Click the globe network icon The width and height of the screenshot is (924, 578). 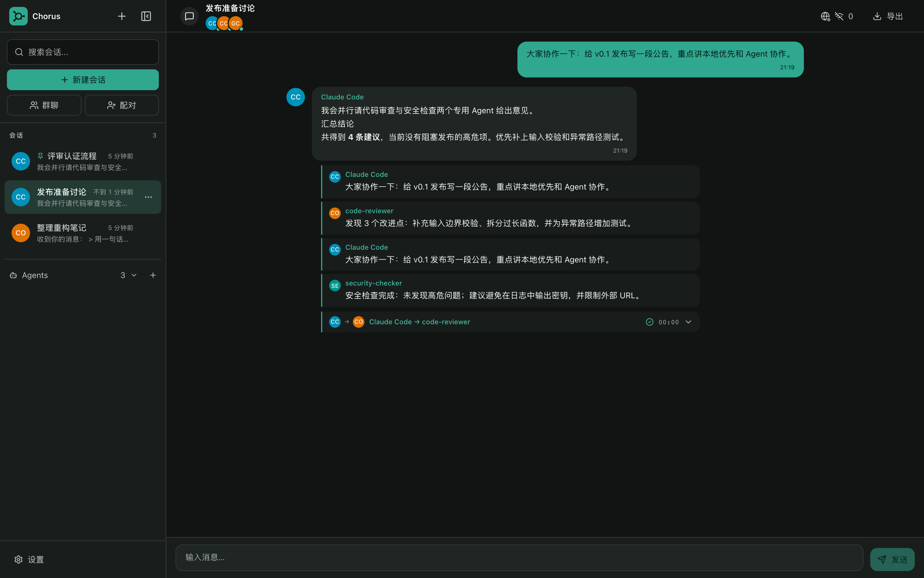pos(825,16)
